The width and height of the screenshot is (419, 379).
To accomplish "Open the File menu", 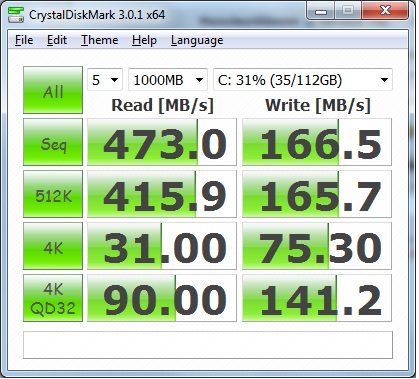I will [x=24, y=40].
